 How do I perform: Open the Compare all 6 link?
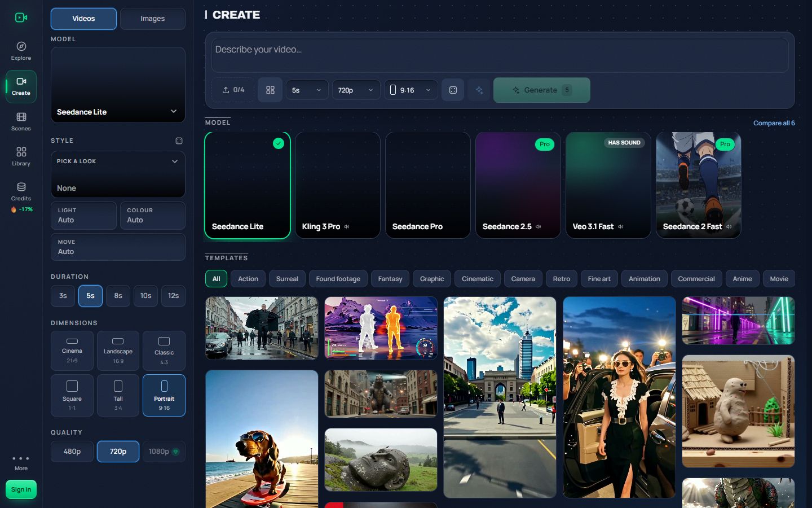[774, 123]
